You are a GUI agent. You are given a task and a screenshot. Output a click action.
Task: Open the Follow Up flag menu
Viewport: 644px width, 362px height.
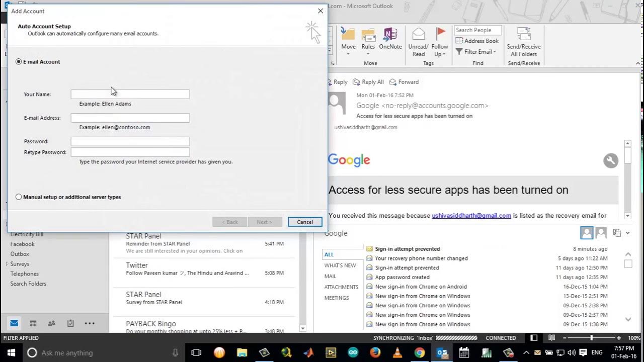(x=440, y=42)
